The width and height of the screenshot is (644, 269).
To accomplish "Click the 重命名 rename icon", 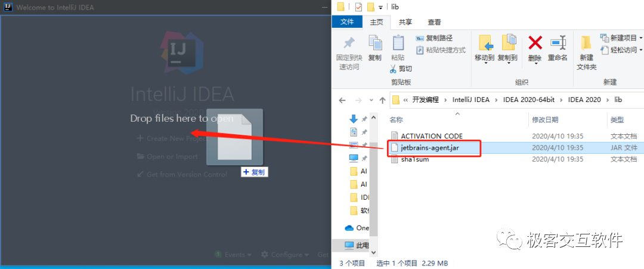I will pos(558,42).
